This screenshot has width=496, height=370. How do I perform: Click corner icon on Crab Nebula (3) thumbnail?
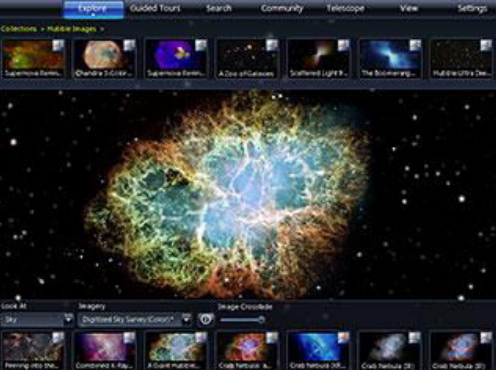click(415, 337)
